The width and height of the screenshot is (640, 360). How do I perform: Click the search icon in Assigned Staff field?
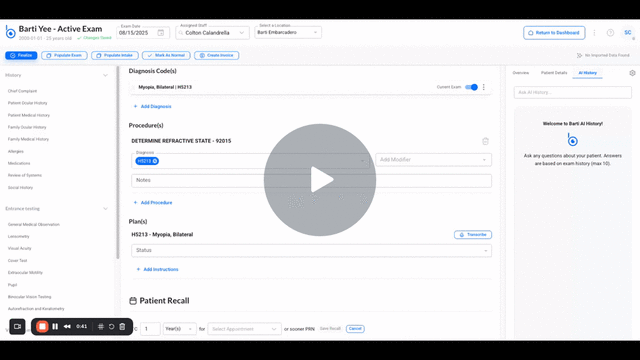tap(180, 33)
